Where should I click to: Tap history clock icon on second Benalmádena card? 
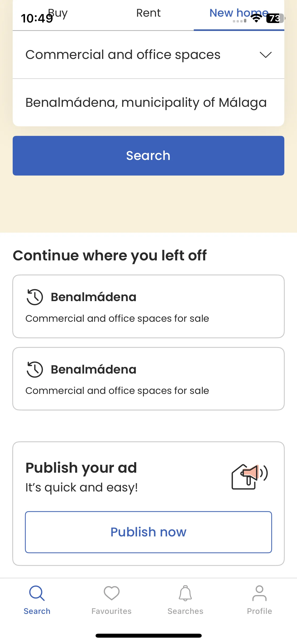(x=35, y=369)
